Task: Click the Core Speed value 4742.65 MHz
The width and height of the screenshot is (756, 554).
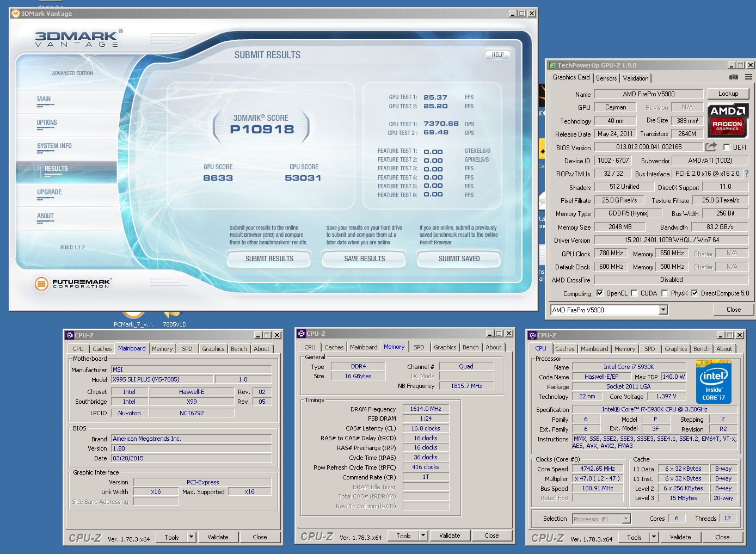Action: pos(597,469)
